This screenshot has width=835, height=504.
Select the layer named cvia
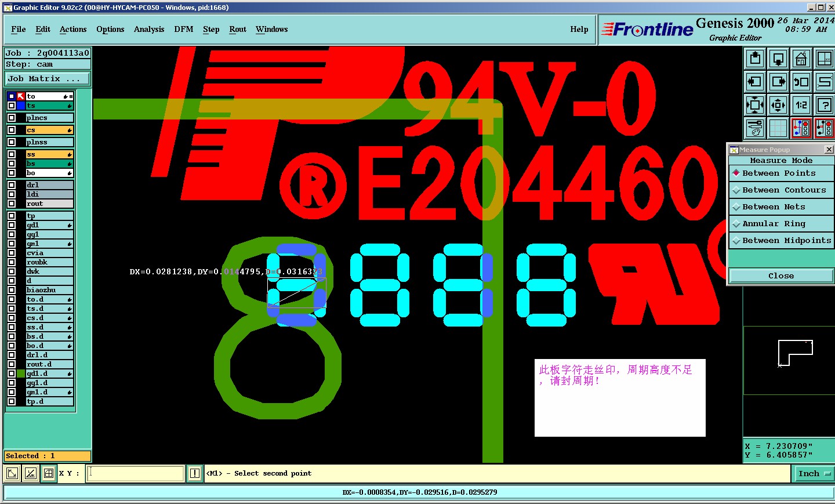[50, 253]
